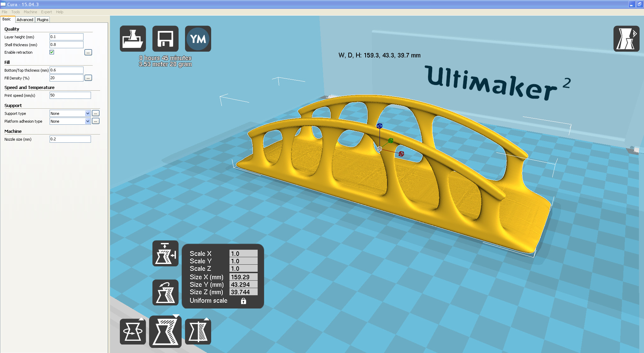Image resolution: width=644 pixels, height=353 pixels.
Task: Open the Help menu
Action: coord(60,12)
